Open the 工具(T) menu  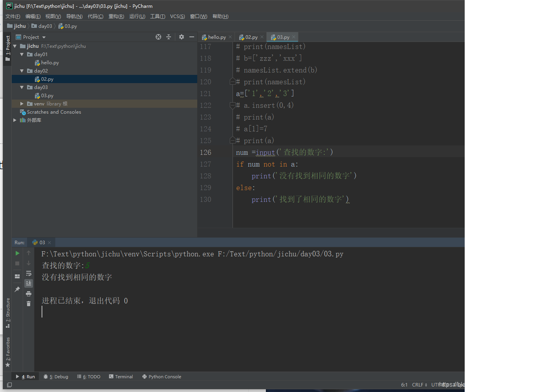tap(158, 16)
